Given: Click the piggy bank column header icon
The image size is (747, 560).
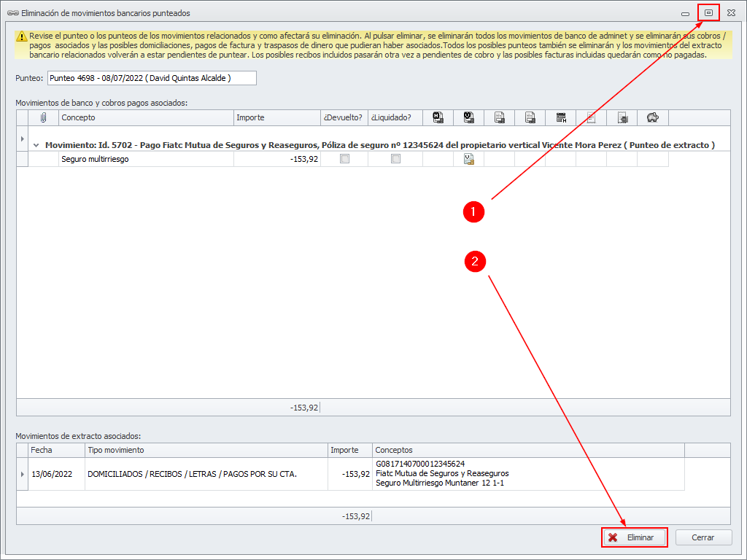Looking at the screenshot, I should (653, 117).
